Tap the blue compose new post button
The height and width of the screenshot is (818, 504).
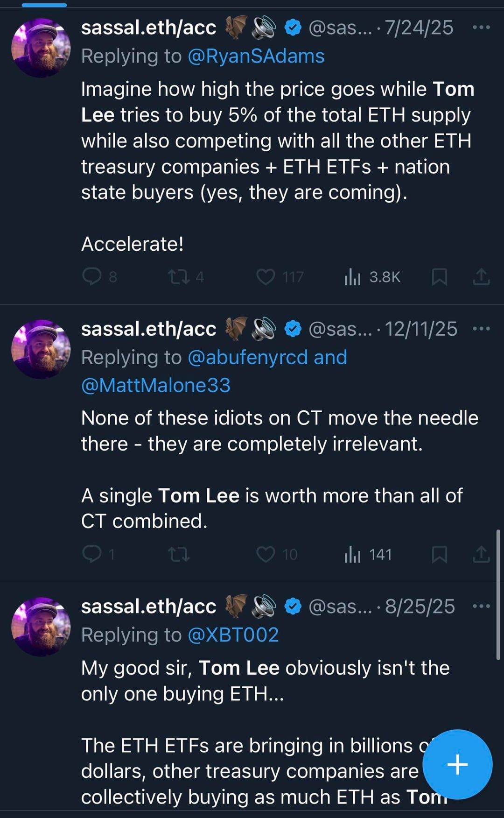point(457,764)
